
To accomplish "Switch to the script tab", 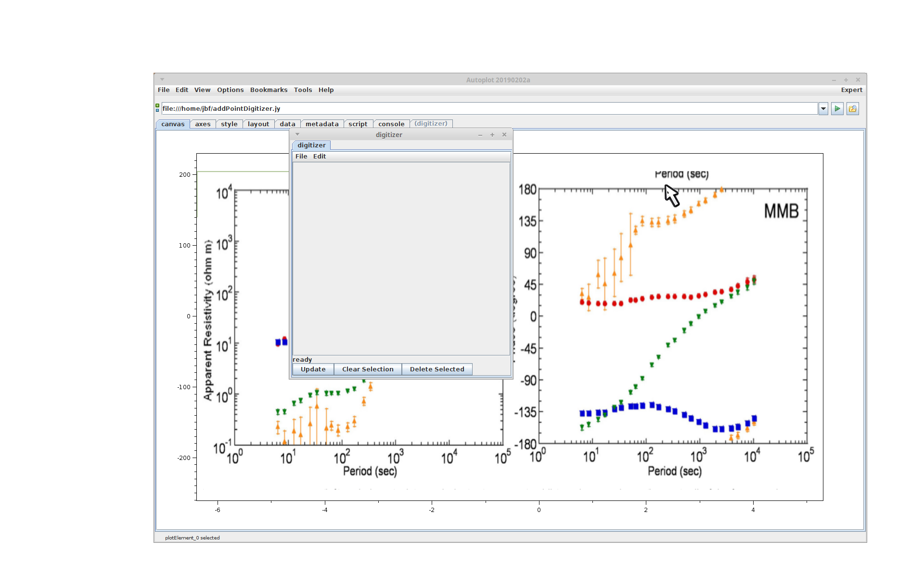I will [x=358, y=124].
